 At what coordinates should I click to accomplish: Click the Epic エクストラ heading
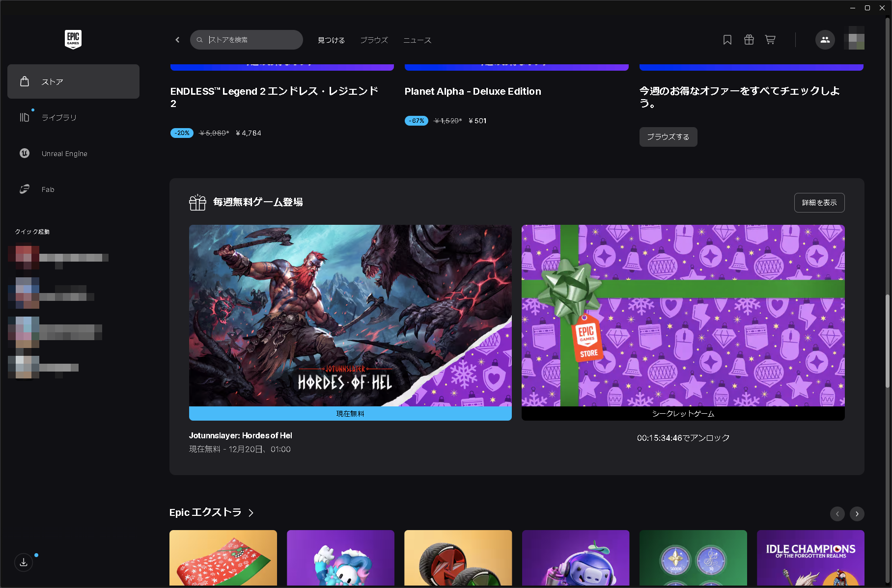(205, 512)
